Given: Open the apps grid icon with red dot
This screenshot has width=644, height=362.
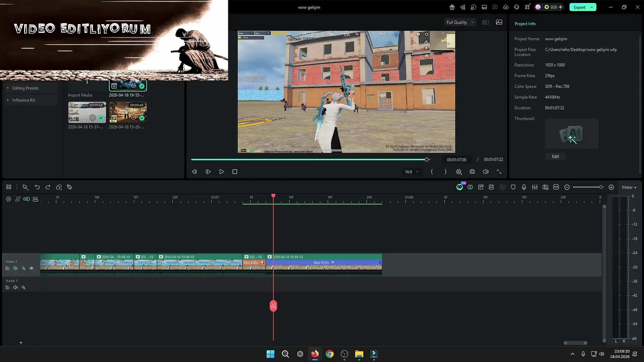Looking at the screenshot, I should [527, 7].
